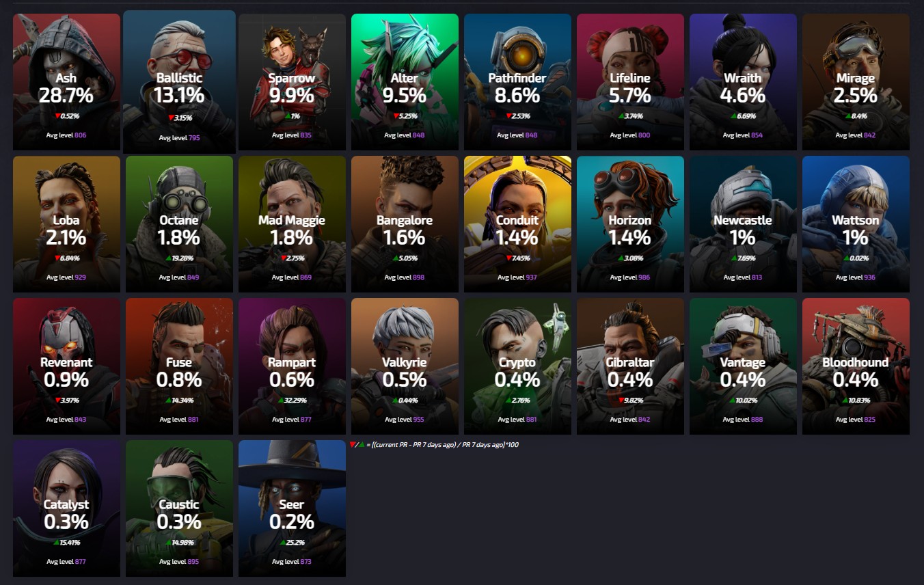Image resolution: width=924 pixels, height=585 pixels.
Task: Open the Horizon legend card
Action: [x=630, y=224]
